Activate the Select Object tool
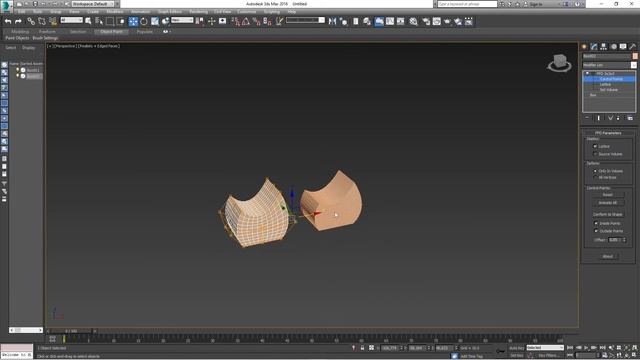This screenshot has width=640, height=360. point(88,21)
